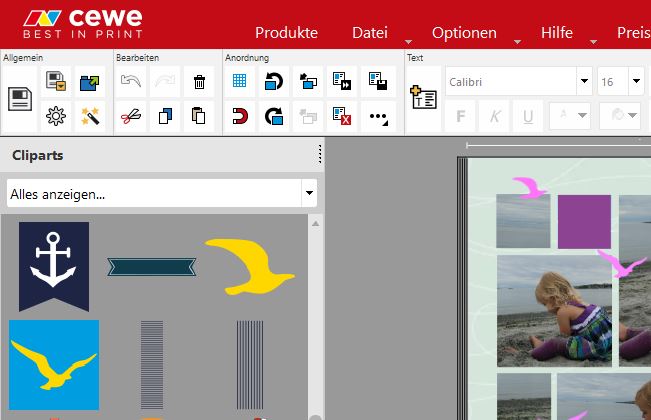Click the Calibri font name field
Screen dimensions: 651x420
(511, 81)
